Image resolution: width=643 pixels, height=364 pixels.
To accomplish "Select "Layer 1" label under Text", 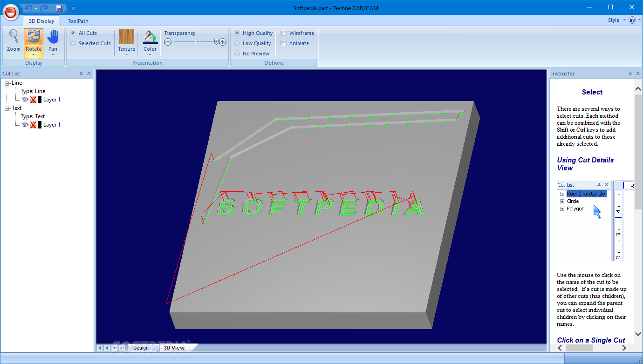I will (x=52, y=125).
